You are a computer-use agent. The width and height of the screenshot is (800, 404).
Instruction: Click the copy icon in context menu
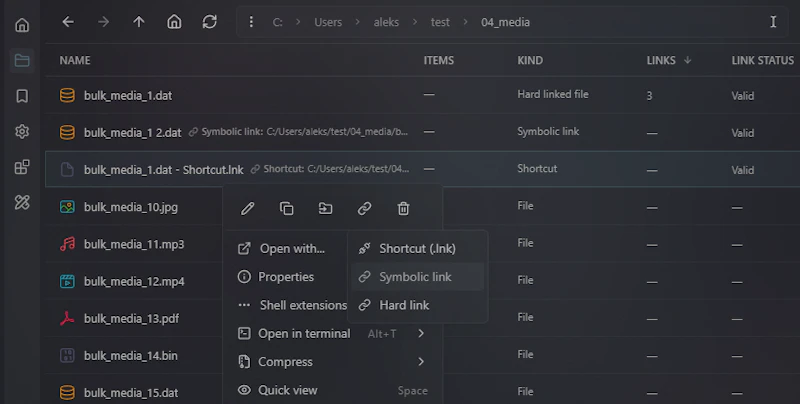(x=287, y=208)
